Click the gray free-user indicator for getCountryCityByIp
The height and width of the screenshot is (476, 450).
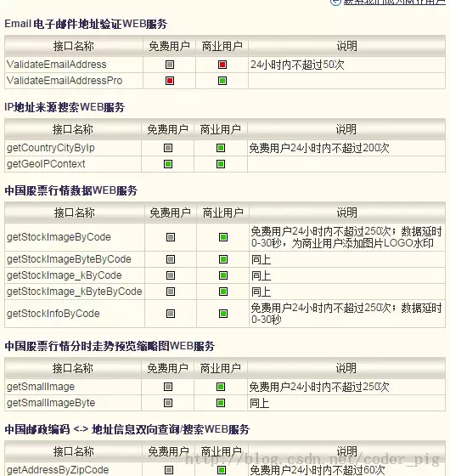168,148
